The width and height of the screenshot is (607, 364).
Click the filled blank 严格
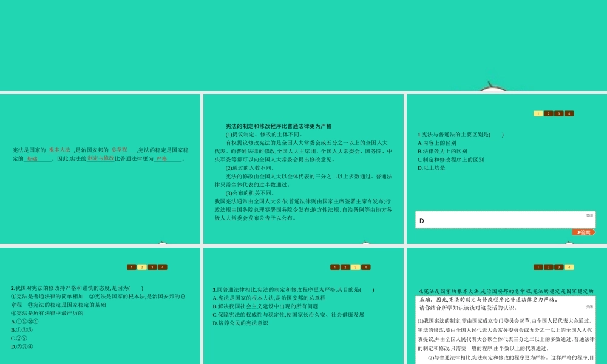pos(162,158)
